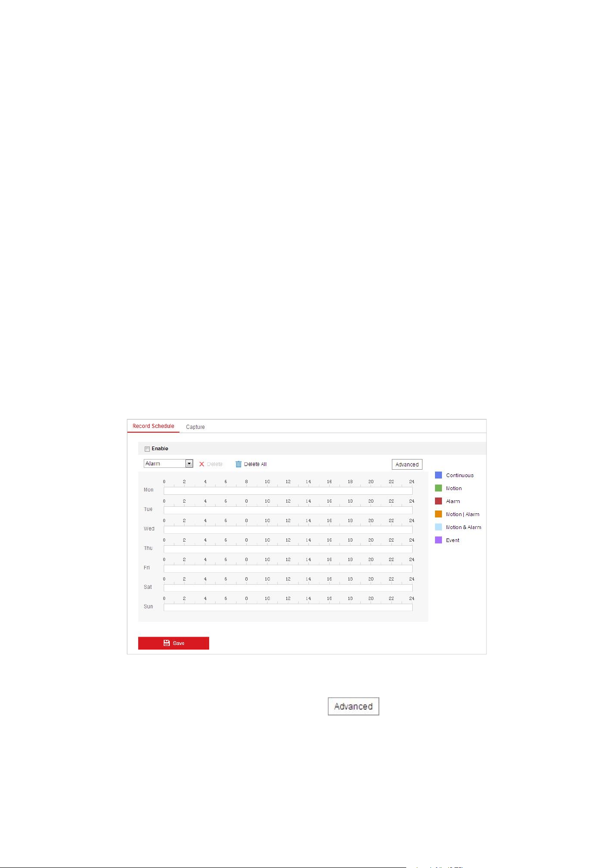This screenshot has width=614, height=868.
Task: Select the Motion | Alarm orange swatch
Action: click(438, 514)
